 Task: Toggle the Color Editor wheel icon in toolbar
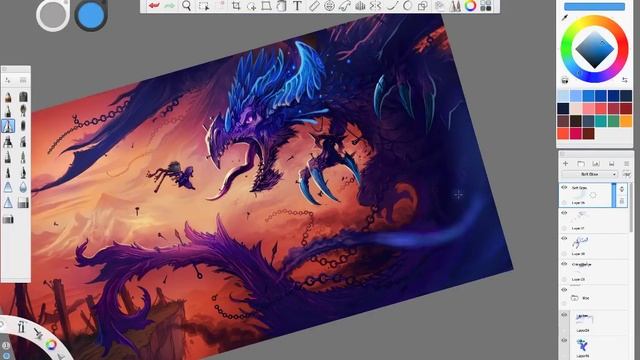470,6
